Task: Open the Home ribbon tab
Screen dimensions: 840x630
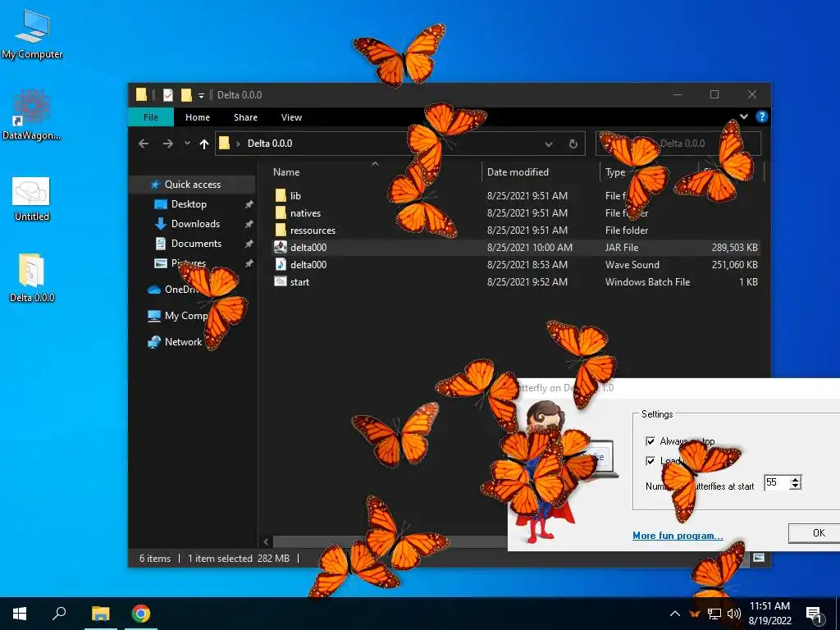Action: [198, 117]
